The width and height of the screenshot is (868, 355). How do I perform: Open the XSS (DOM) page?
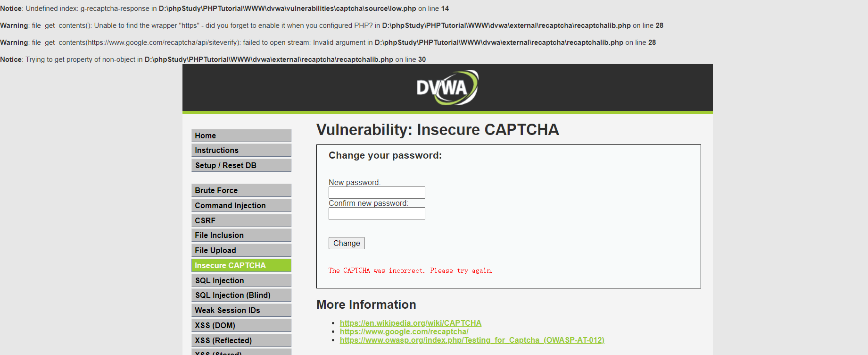click(x=241, y=325)
